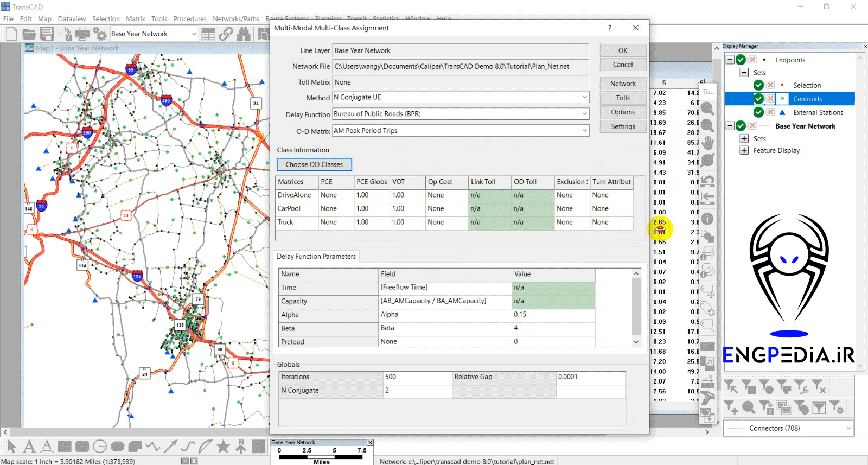Toggle visibility check for External Stations
Viewport: 868px width, 465px height.
pyautogui.click(x=758, y=112)
